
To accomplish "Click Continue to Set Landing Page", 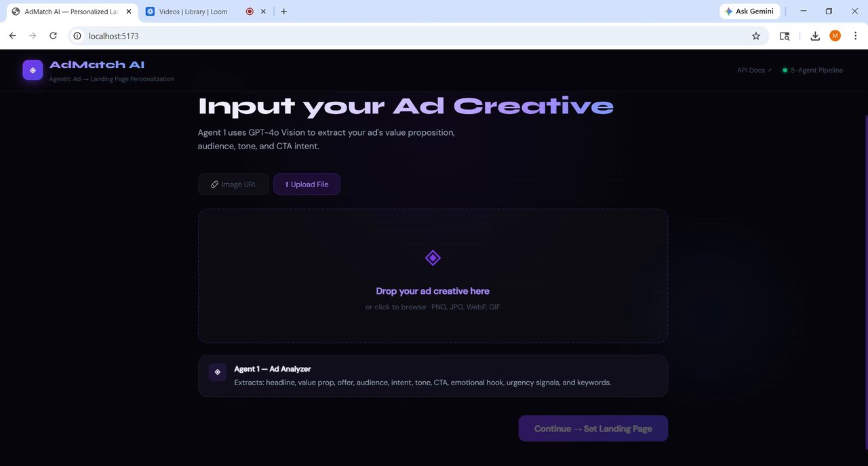I will [x=593, y=429].
